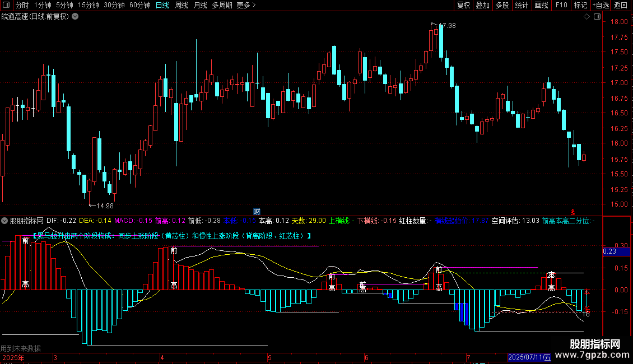The width and height of the screenshot is (633, 364).
Task: Click the 横线起始价 value text
Action: tap(462, 221)
